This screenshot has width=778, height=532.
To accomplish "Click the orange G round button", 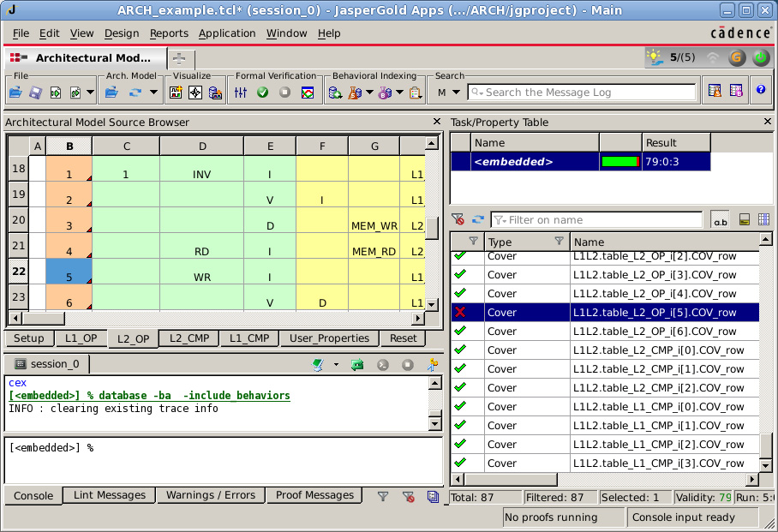I will pyautogui.click(x=737, y=58).
